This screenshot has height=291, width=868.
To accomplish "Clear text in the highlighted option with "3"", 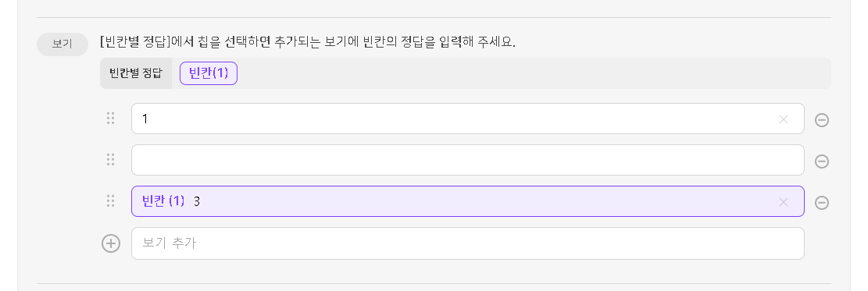I will [784, 202].
